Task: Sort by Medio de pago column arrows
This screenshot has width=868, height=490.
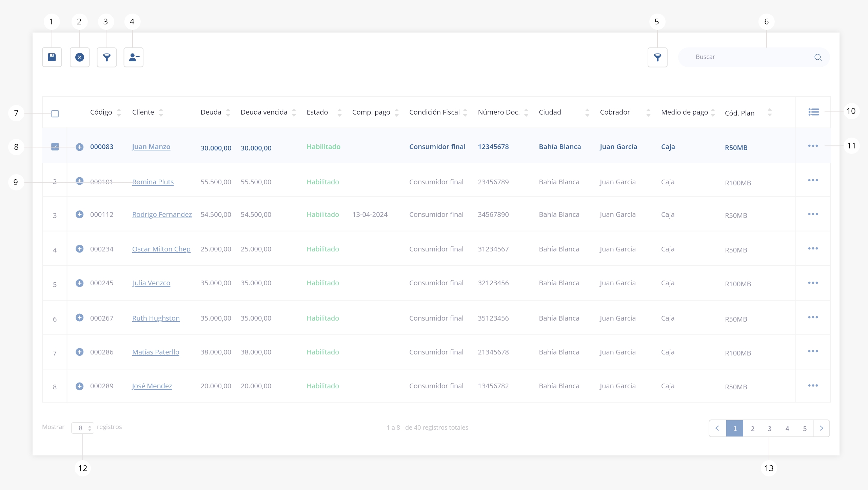Action: click(713, 113)
